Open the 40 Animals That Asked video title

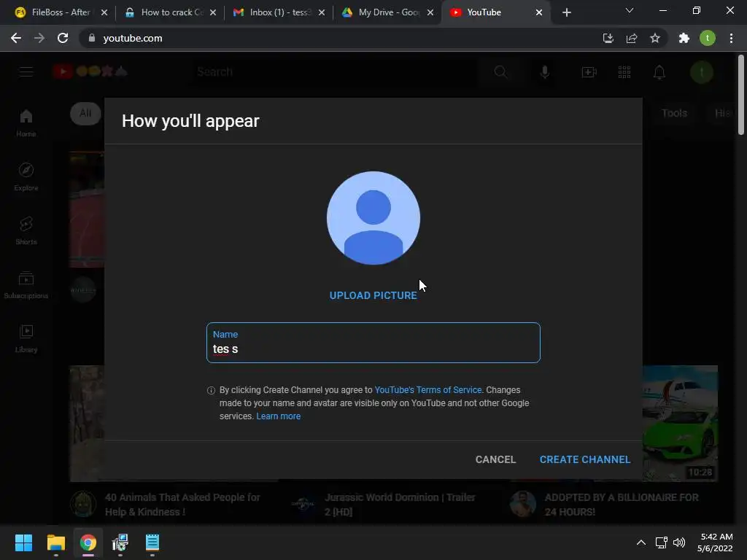[x=182, y=505]
